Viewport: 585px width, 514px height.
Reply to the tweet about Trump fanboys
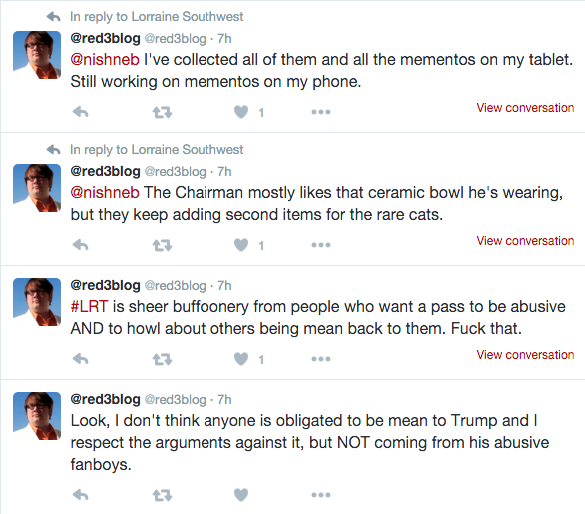point(81,495)
